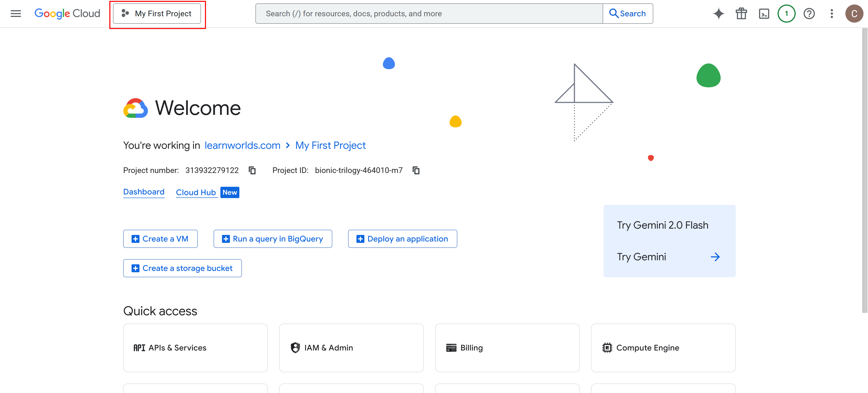
Task: Copy the project number to clipboard
Action: (x=252, y=170)
